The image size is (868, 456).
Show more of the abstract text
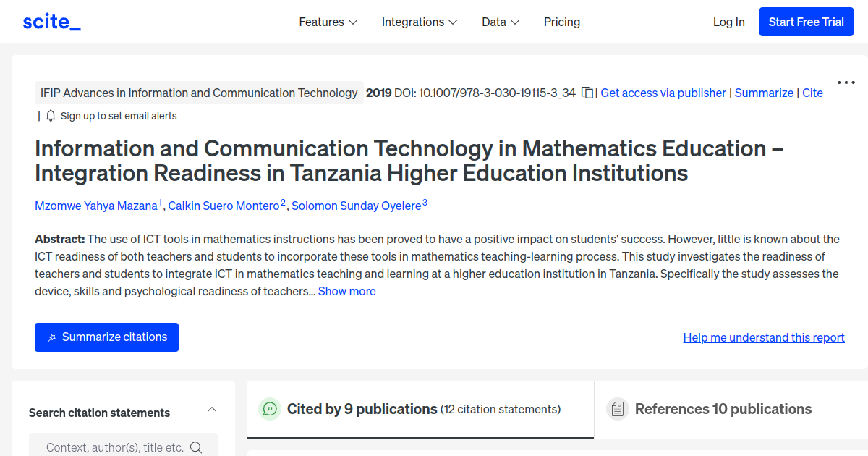347,291
